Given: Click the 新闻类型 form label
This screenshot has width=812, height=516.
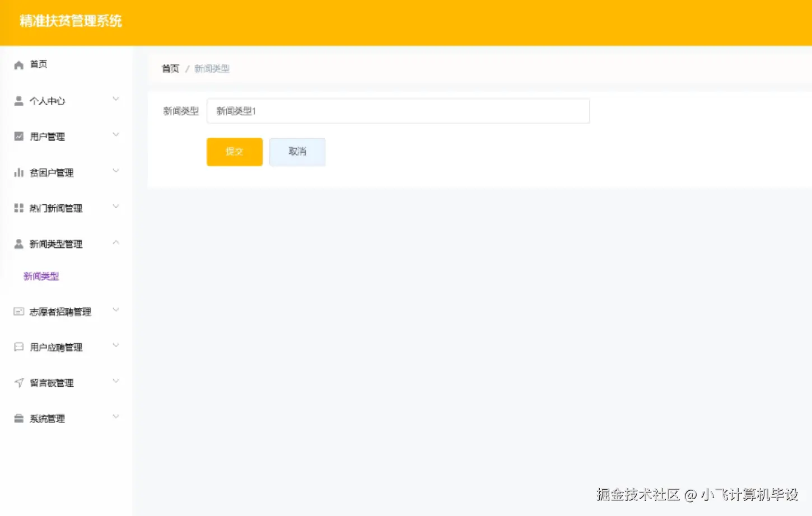Looking at the screenshot, I should click(181, 111).
